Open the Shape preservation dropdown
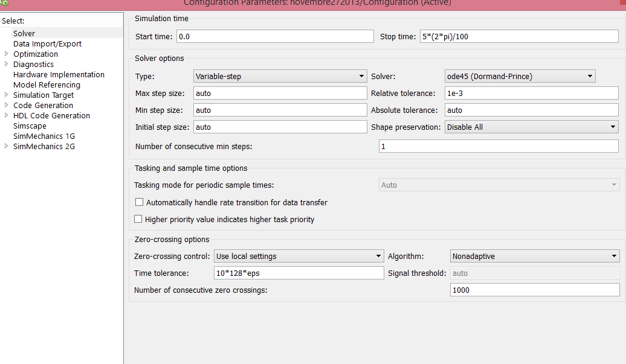This screenshot has width=626, height=364. [x=531, y=127]
